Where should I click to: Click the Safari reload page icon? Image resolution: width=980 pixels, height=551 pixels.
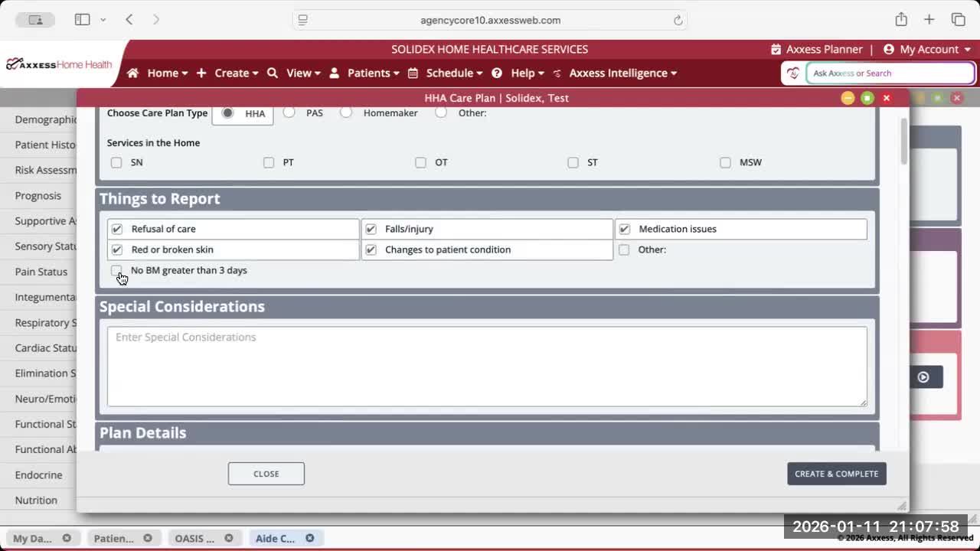(678, 21)
